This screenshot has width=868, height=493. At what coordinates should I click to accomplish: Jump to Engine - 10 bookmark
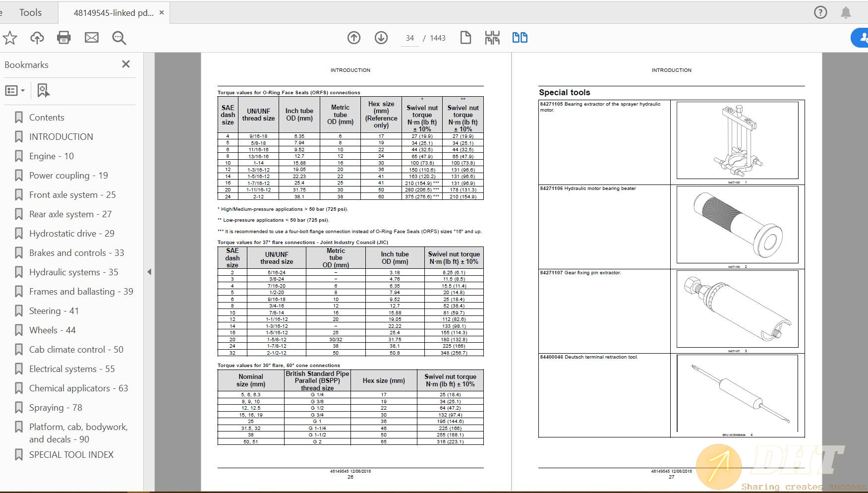coord(52,156)
